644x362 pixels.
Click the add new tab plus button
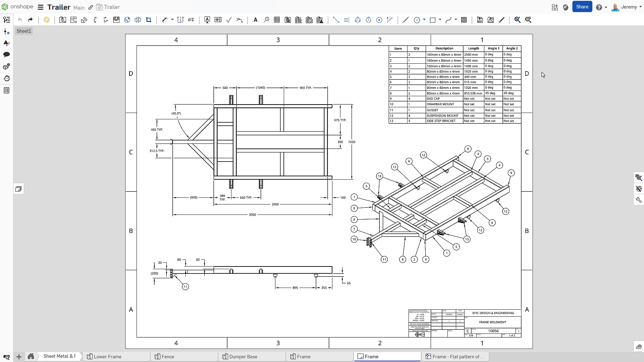pyautogui.click(x=19, y=357)
